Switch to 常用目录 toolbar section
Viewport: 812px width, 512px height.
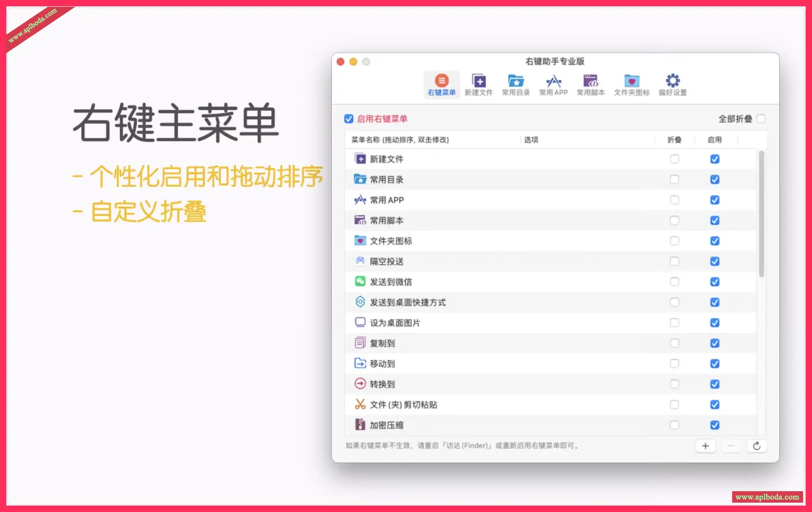coord(516,84)
